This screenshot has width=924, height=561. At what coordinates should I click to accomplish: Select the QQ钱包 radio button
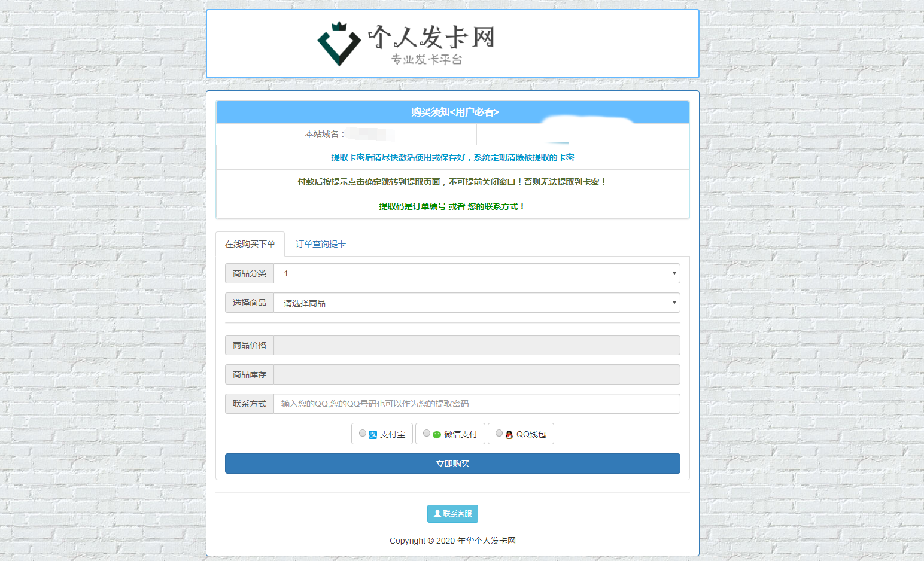click(x=499, y=434)
